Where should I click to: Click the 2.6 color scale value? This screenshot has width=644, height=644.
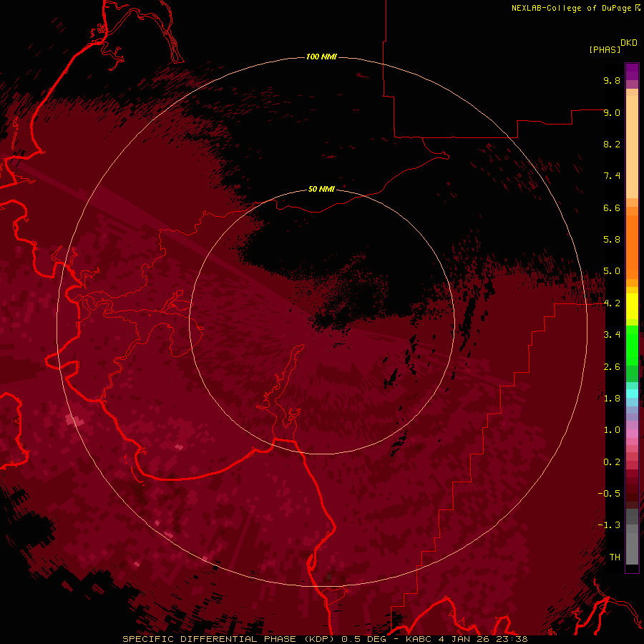tap(612, 367)
